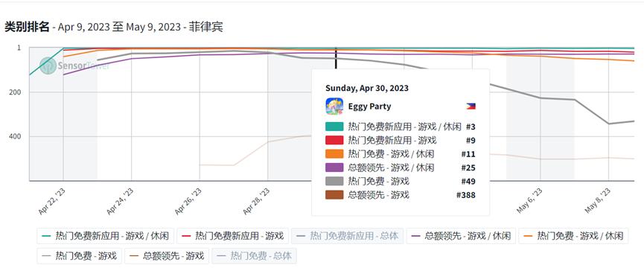The width and height of the screenshot is (644, 268).
Task: Click rank value #3 in tooltip
Action: [471, 127]
